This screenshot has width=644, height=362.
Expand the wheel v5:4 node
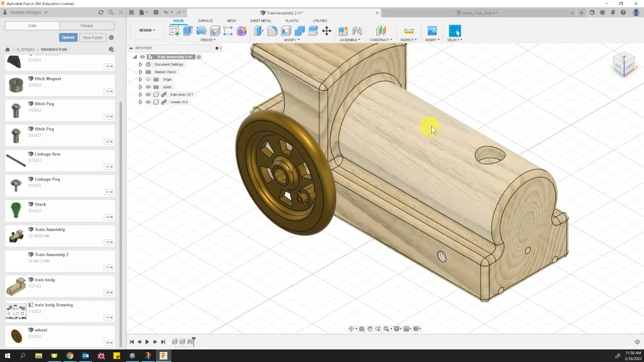[140, 102]
